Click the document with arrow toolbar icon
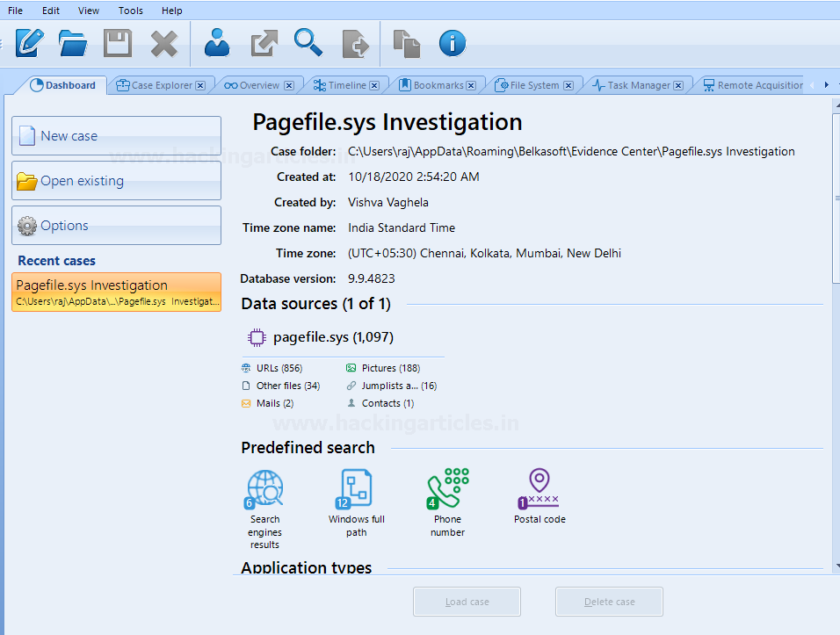Viewport: 840px width, 635px height. coord(356,43)
